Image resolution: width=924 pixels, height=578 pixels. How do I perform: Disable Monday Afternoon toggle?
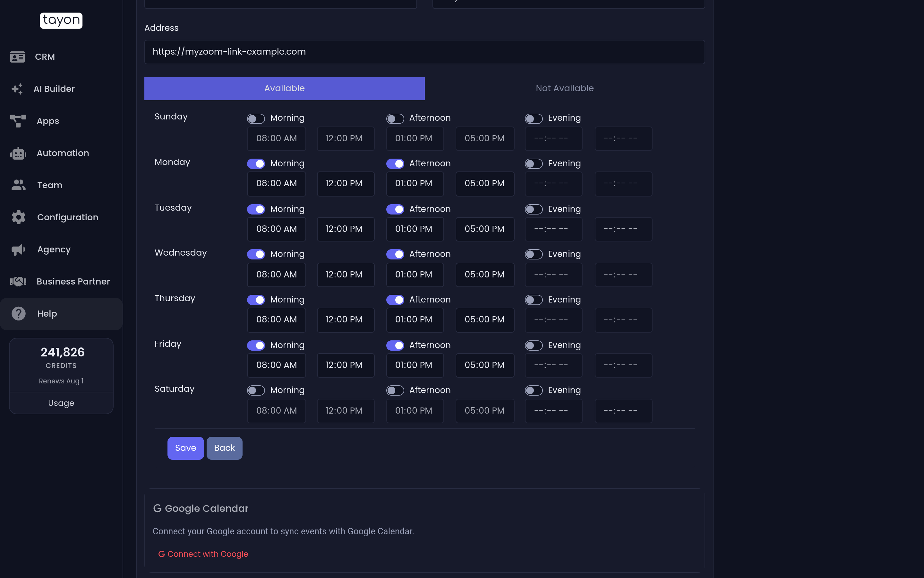coord(395,164)
